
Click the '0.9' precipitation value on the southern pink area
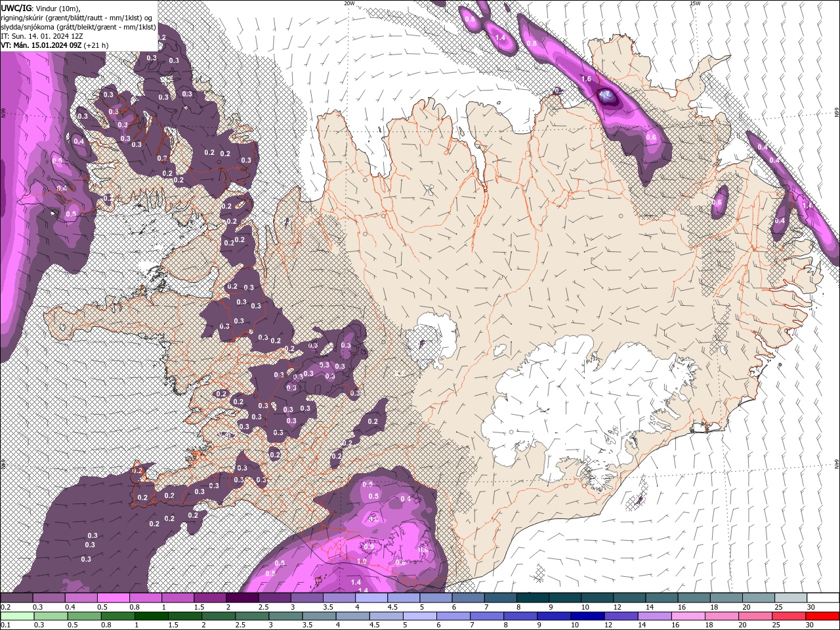point(369,547)
